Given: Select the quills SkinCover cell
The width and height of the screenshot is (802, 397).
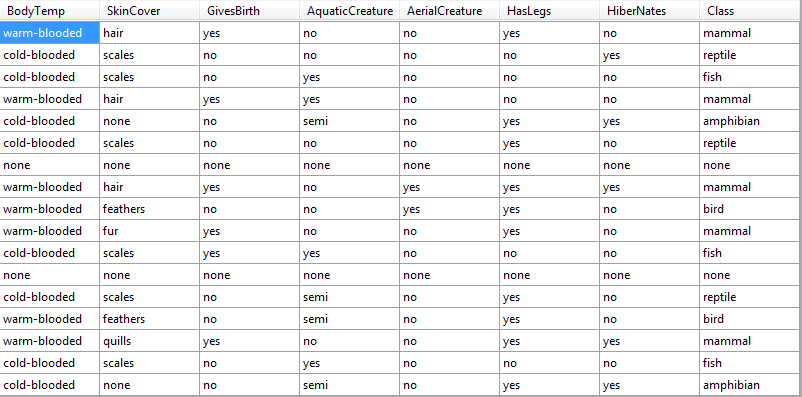Looking at the screenshot, I should click(150, 341).
